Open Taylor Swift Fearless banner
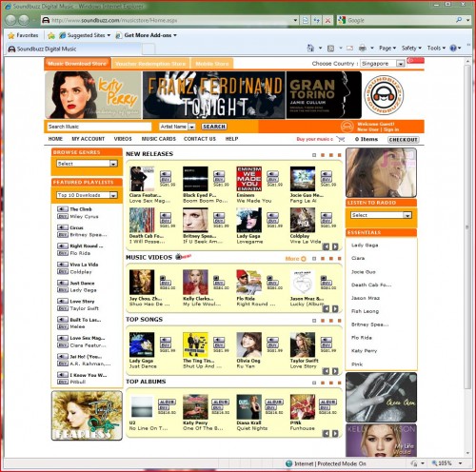The image size is (476, 472). point(87,416)
